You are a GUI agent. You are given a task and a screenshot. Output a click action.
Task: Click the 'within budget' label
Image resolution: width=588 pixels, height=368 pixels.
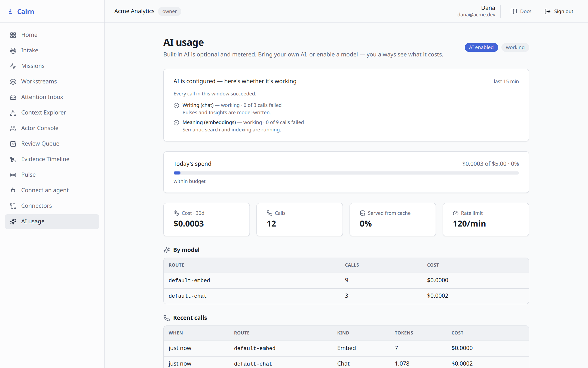coord(189,181)
